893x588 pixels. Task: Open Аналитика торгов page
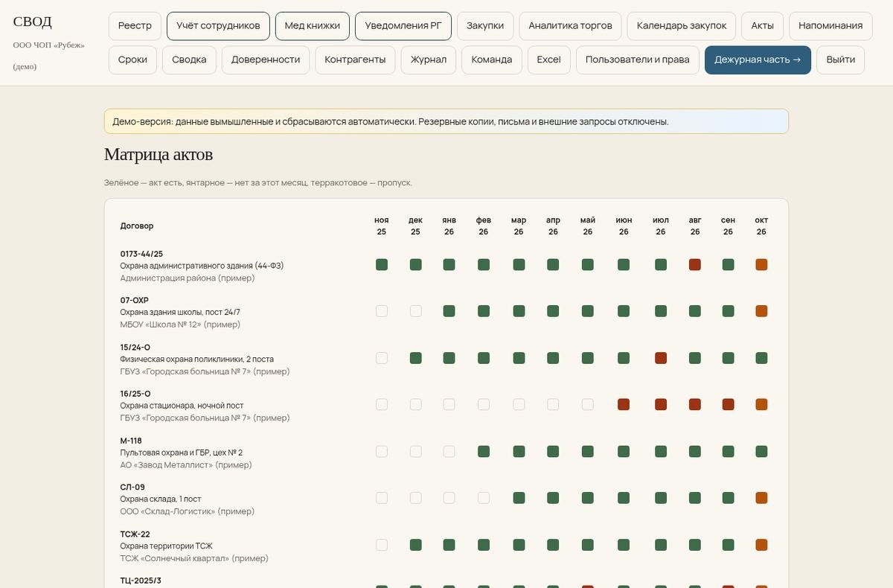click(570, 26)
